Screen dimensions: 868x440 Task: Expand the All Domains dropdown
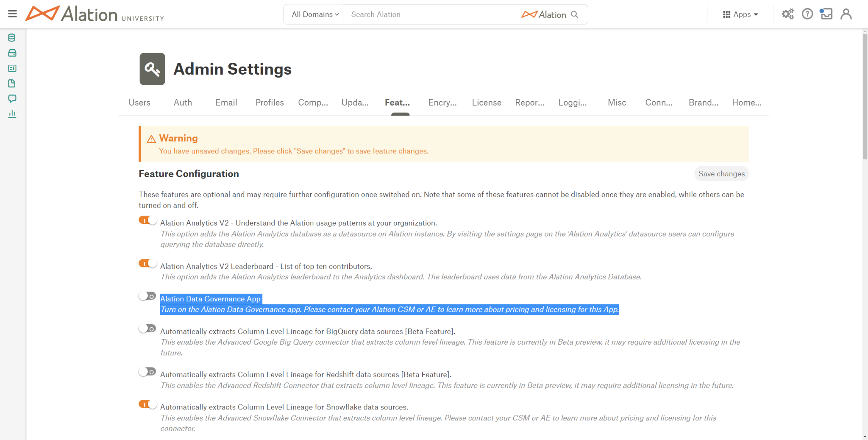(x=315, y=14)
